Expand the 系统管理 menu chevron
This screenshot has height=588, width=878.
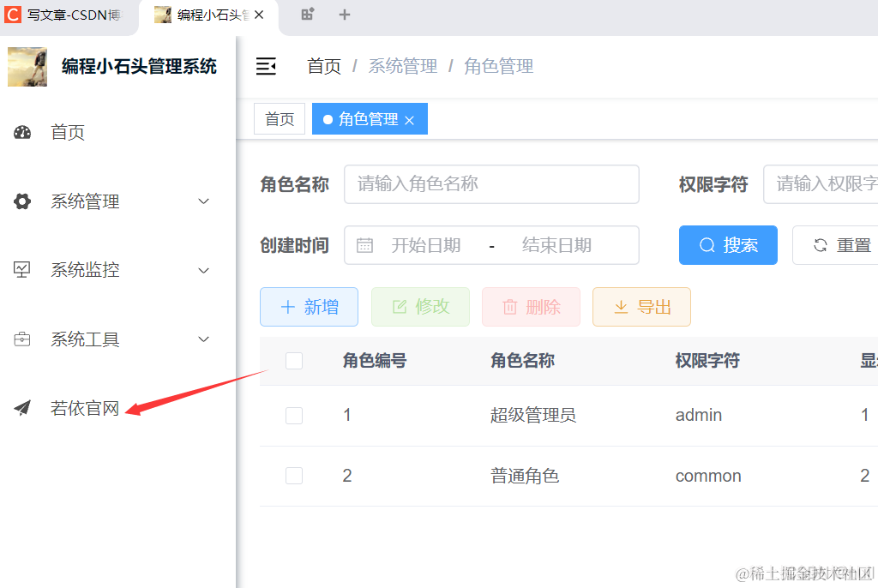(x=204, y=201)
